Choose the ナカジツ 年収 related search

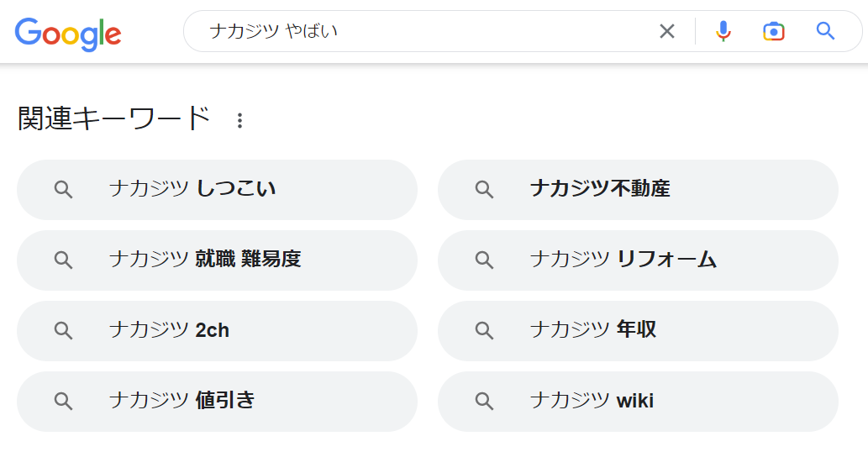pyautogui.click(x=638, y=330)
